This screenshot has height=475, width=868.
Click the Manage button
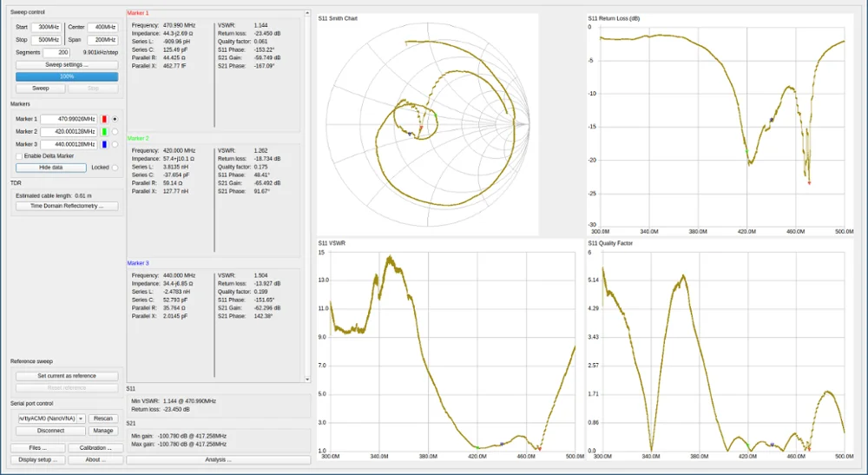[x=103, y=431]
